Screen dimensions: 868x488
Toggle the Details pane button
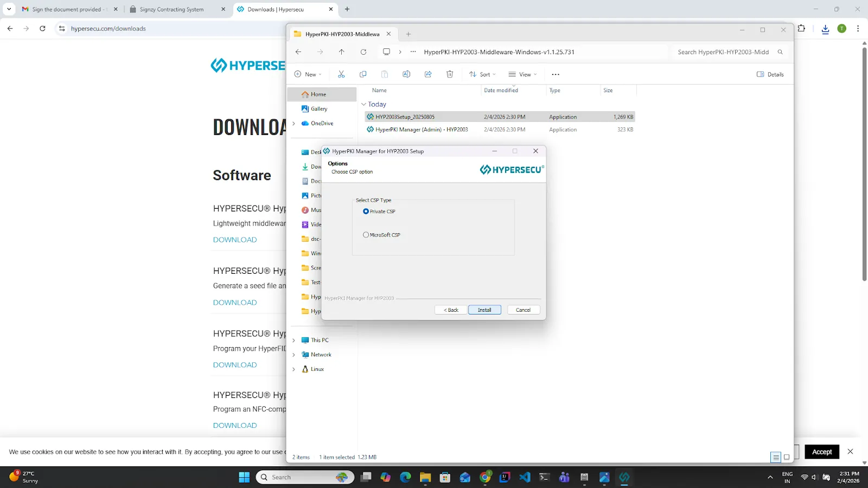(x=770, y=74)
